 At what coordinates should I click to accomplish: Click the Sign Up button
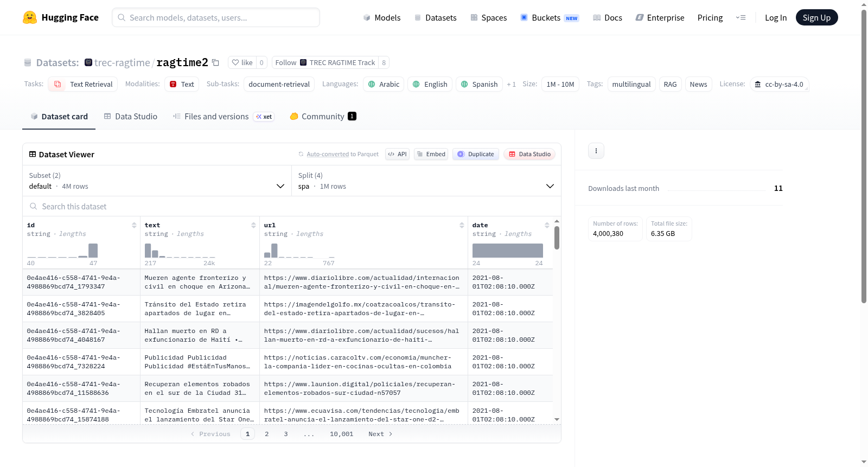pos(817,17)
